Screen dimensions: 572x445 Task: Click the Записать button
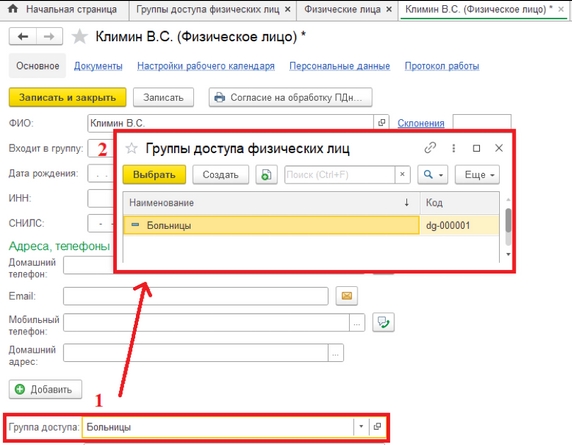pyautogui.click(x=163, y=97)
